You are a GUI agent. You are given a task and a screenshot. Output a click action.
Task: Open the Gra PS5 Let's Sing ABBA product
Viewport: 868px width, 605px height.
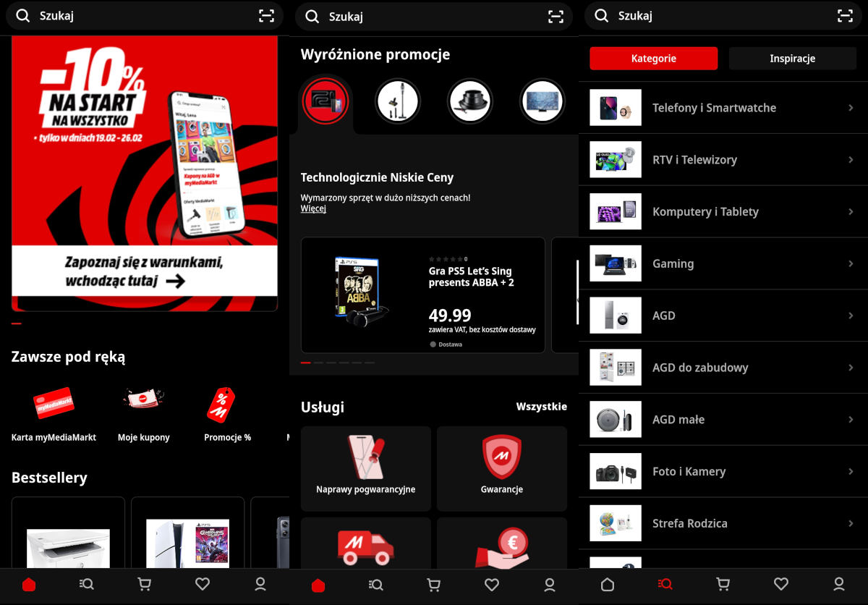[422, 295]
